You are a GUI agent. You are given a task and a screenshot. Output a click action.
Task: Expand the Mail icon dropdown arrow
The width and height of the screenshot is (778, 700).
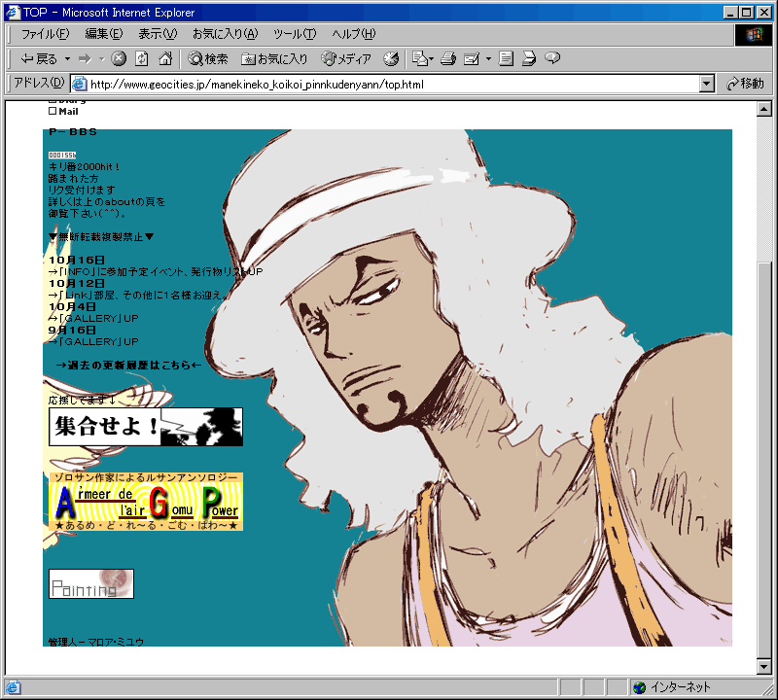431,59
